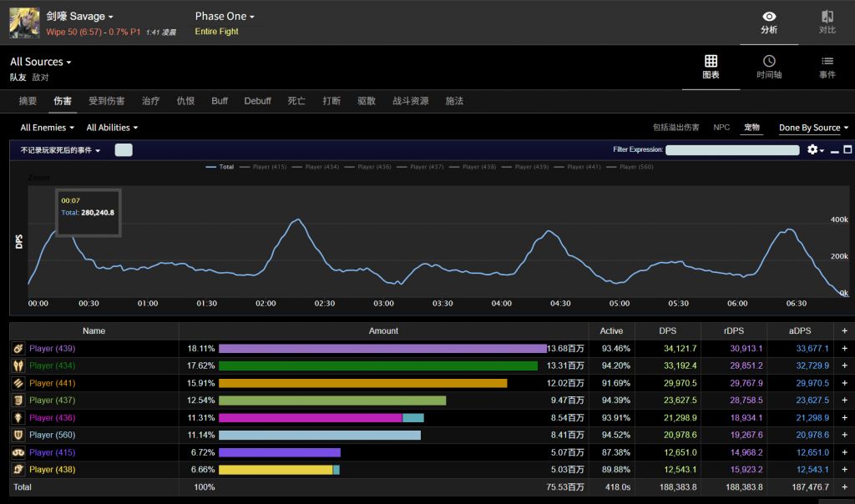855x504 pixels.
Task: Click the 敌对 enemies link
Action: pyautogui.click(x=40, y=77)
